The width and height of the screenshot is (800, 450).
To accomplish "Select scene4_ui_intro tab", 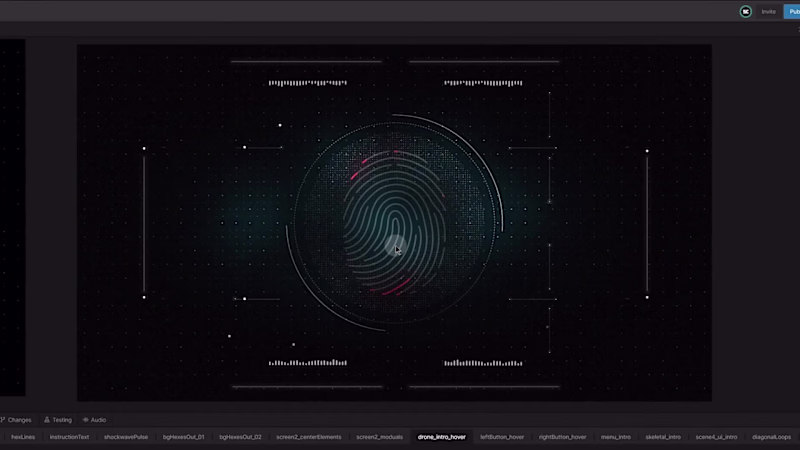I will (x=716, y=437).
